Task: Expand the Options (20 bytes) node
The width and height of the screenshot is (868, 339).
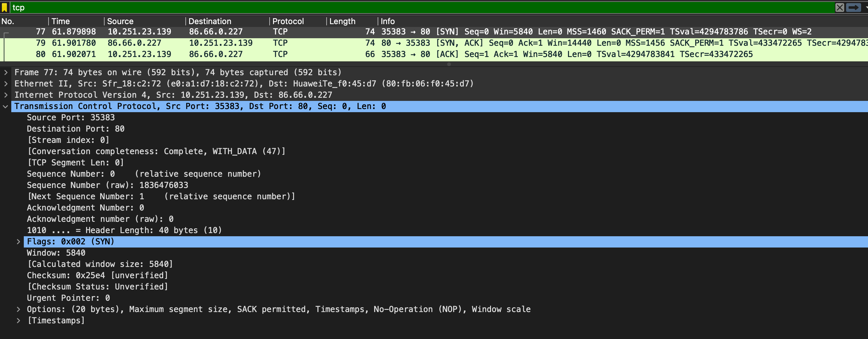Action: point(18,309)
